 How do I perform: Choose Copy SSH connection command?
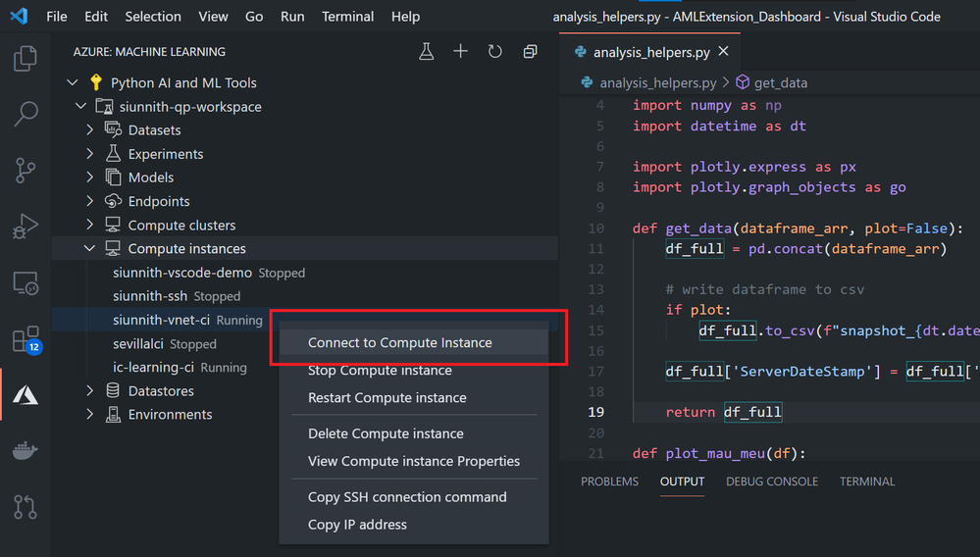point(414,497)
